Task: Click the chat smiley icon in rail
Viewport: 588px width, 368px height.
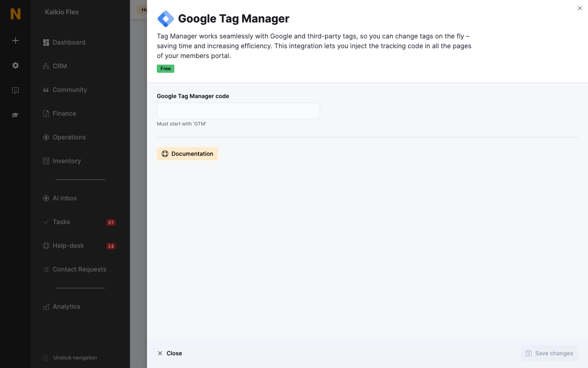Action: point(16,91)
